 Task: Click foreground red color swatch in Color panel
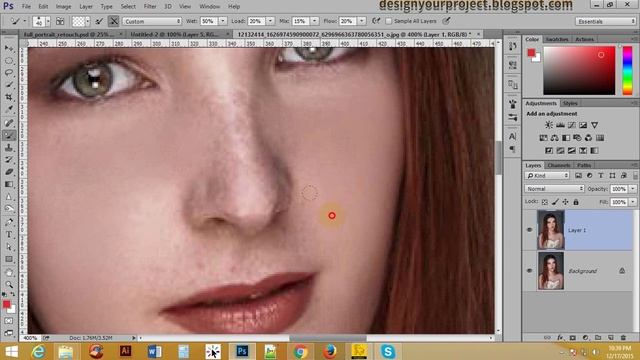click(531, 52)
